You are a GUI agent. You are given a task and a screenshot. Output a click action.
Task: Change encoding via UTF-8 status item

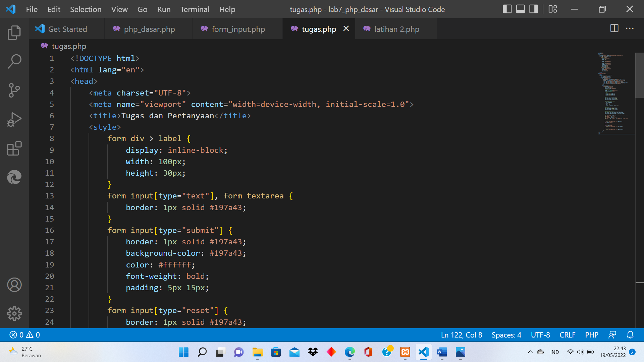coord(540,335)
